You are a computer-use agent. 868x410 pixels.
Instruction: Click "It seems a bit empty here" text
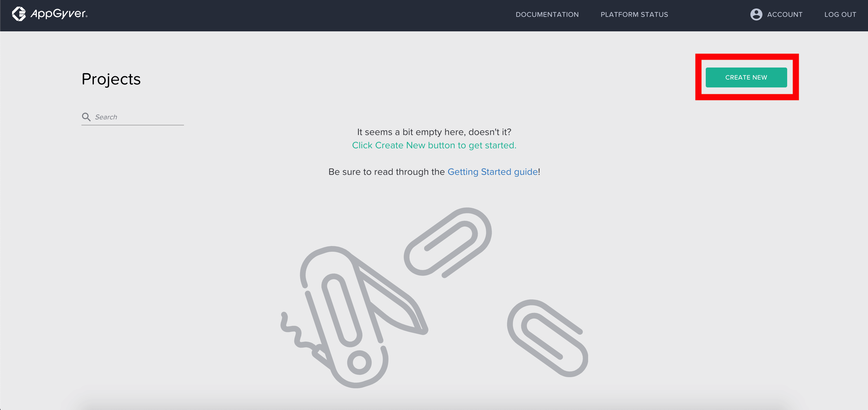tap(434, 132)
